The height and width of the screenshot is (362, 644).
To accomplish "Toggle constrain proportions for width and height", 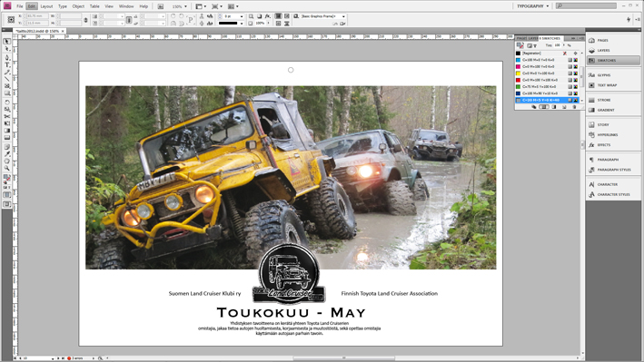I will 85,20.
